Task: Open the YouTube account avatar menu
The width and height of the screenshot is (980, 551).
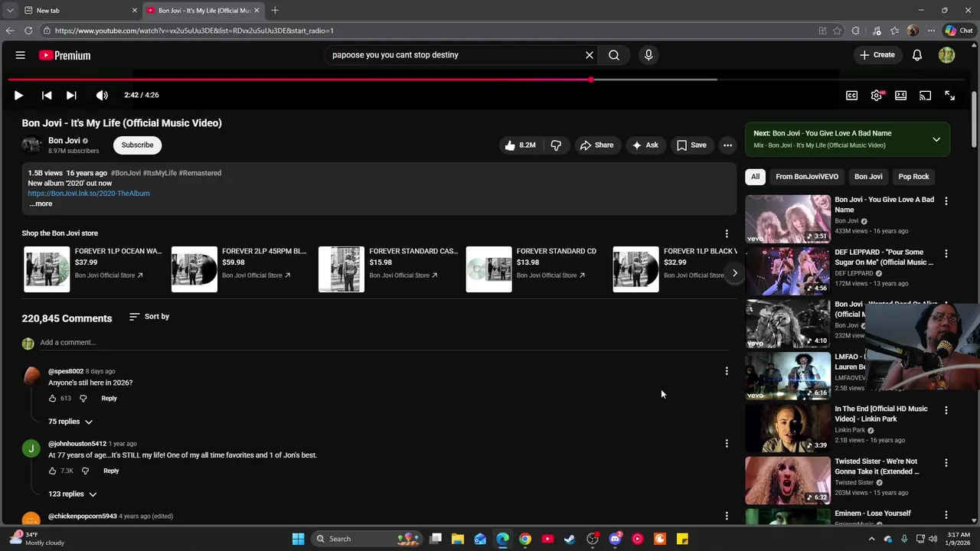Action: coord(947,55)
